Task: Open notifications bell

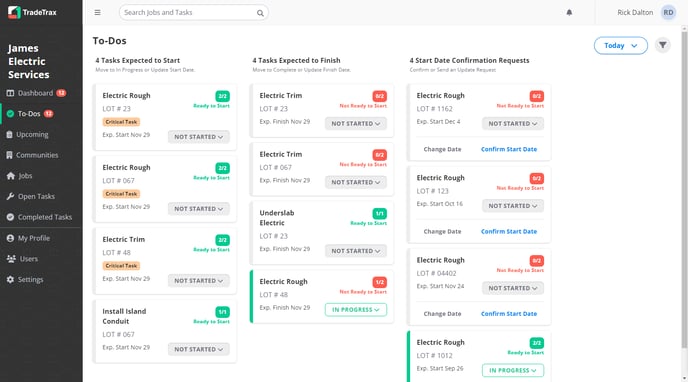Action: tap(569, 12)
